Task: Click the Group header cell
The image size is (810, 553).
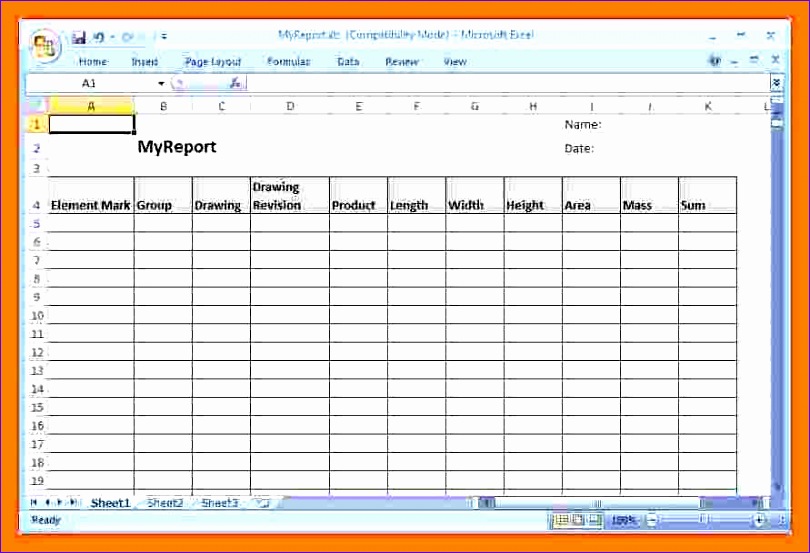Action: click(x=163, y=195)
